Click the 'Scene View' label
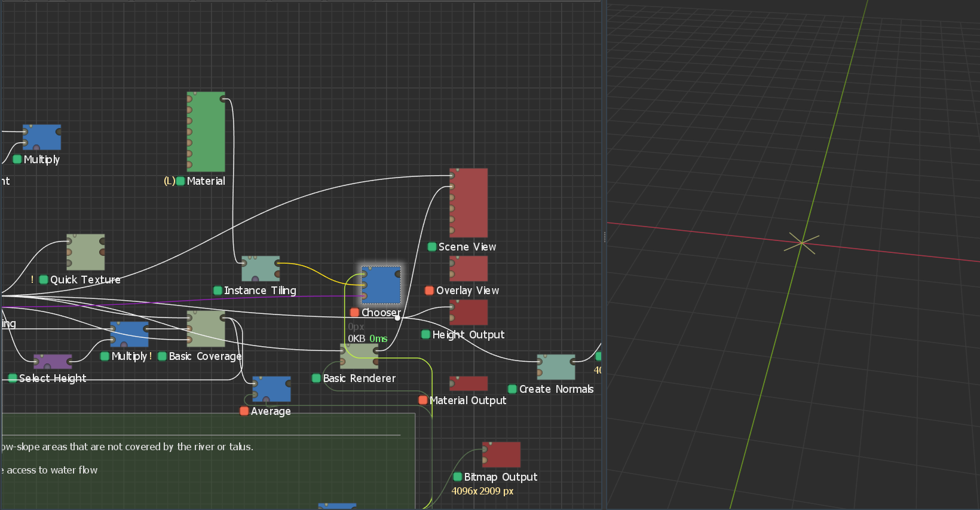This screenshot has width=980, height=510. (467, 247)
